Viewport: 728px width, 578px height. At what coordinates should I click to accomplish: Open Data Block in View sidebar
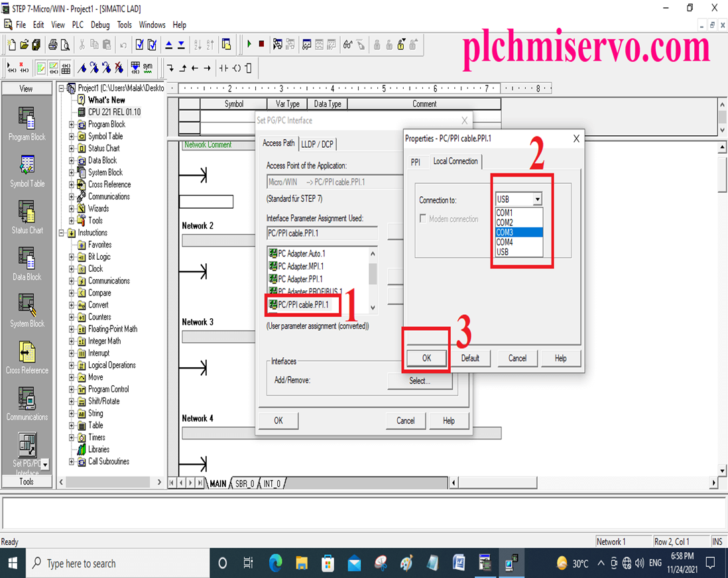pyautogui.click(x=27, y=264)
